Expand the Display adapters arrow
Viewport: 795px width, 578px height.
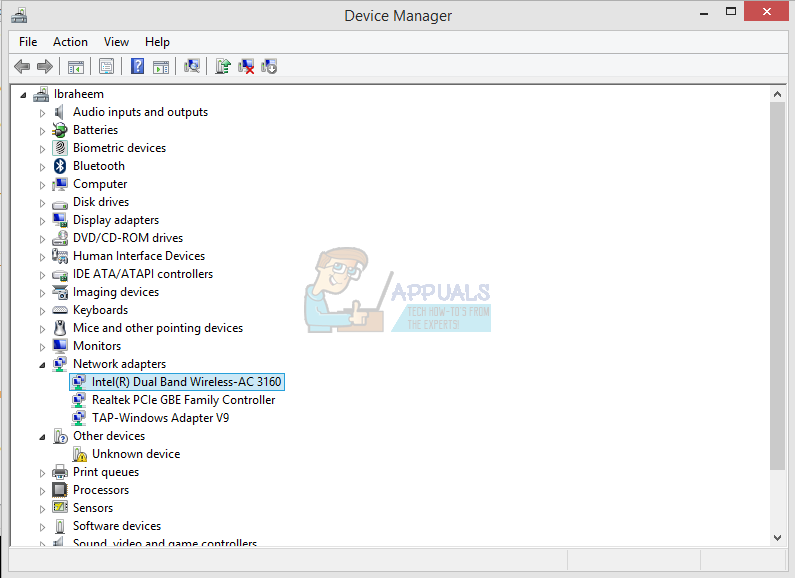pos(43,221)
